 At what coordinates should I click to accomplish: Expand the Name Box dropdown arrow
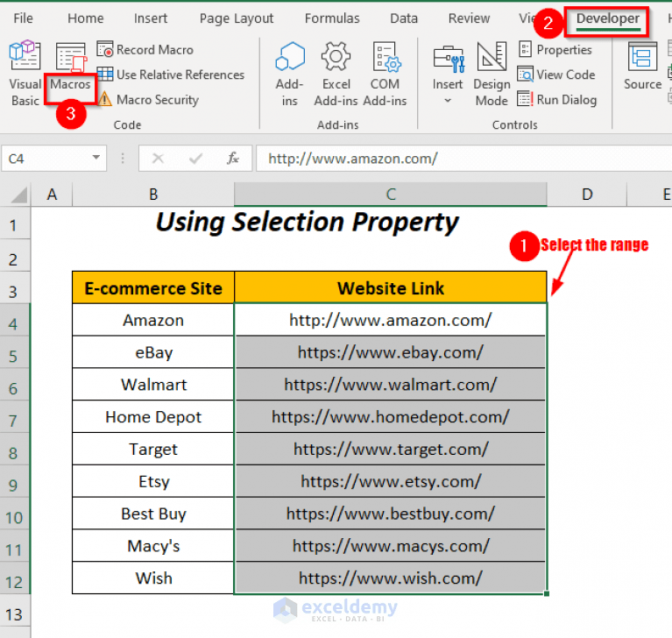pos(96,158)
